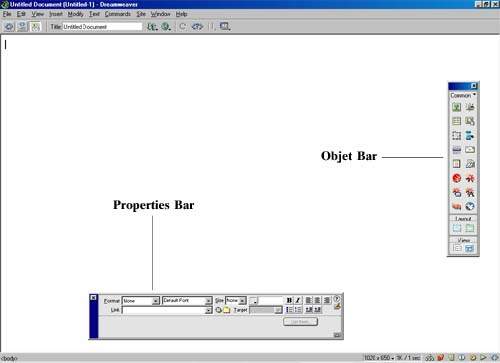Insert a table from the Objects panel

[x=457, y=121]
